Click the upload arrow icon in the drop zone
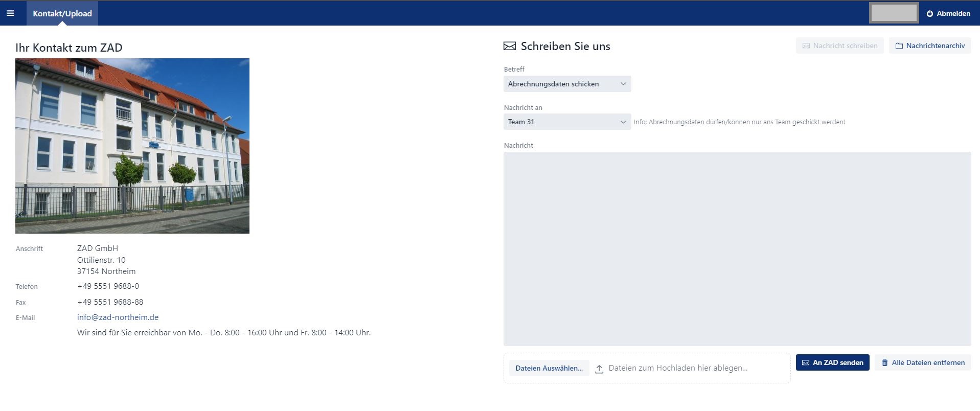This screenshot has width=980, height=411. 599,369
